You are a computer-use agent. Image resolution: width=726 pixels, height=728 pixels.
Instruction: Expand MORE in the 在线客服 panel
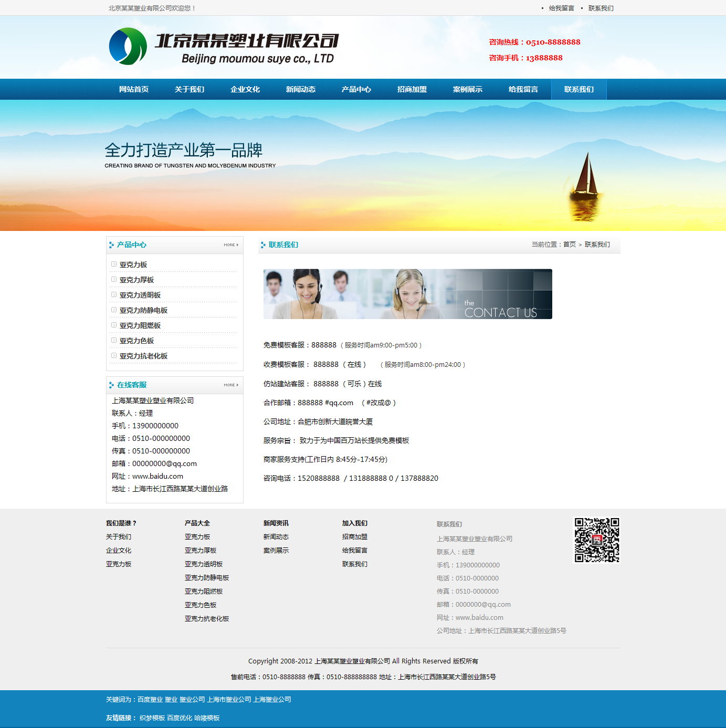click(x=231, y=385)
